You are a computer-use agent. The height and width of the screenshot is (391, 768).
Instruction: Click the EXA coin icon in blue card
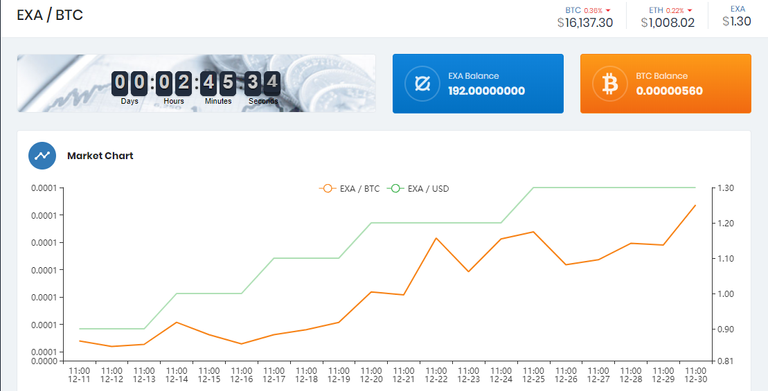pyautogui.click(x=422, y=84)
